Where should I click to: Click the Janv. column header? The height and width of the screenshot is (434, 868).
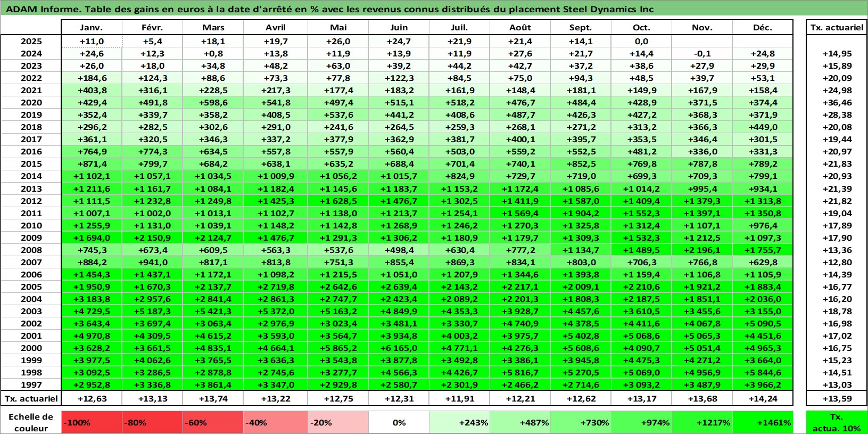coord(92,28)
